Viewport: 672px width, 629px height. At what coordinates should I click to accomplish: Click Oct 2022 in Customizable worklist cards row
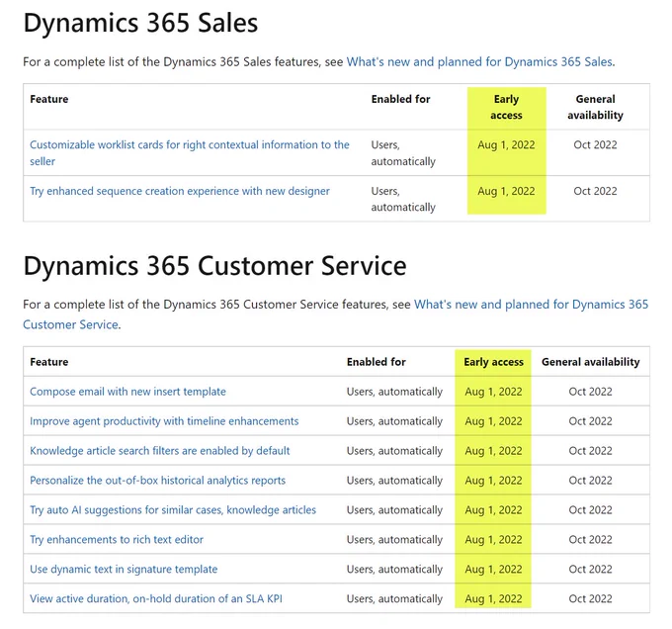pos(595,145)
